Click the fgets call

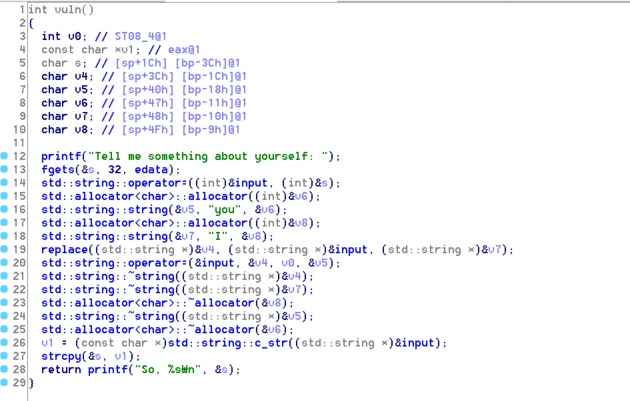click(57, 170)
